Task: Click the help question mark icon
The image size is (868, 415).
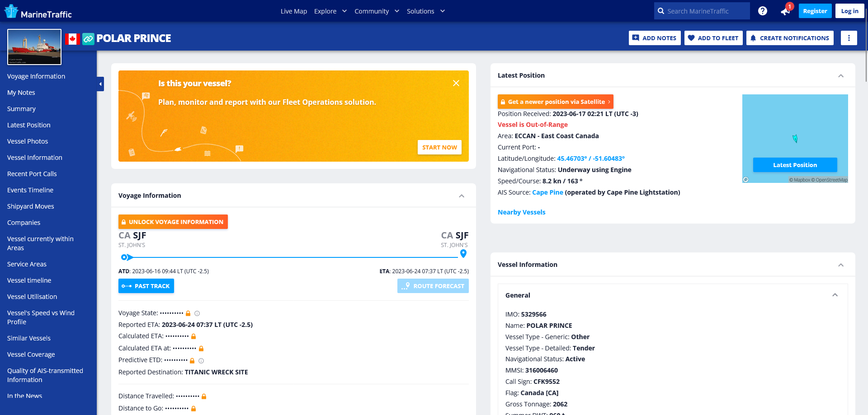Action: (763, 11)
